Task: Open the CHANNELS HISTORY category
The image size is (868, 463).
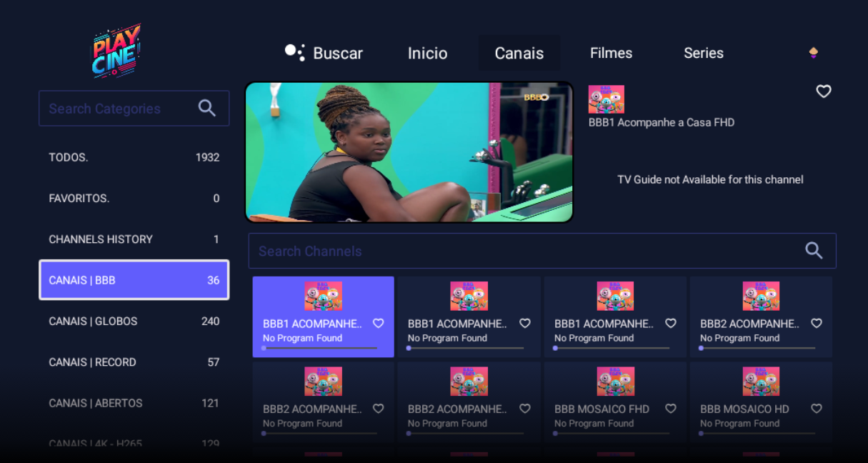Action: click(134, 239)
